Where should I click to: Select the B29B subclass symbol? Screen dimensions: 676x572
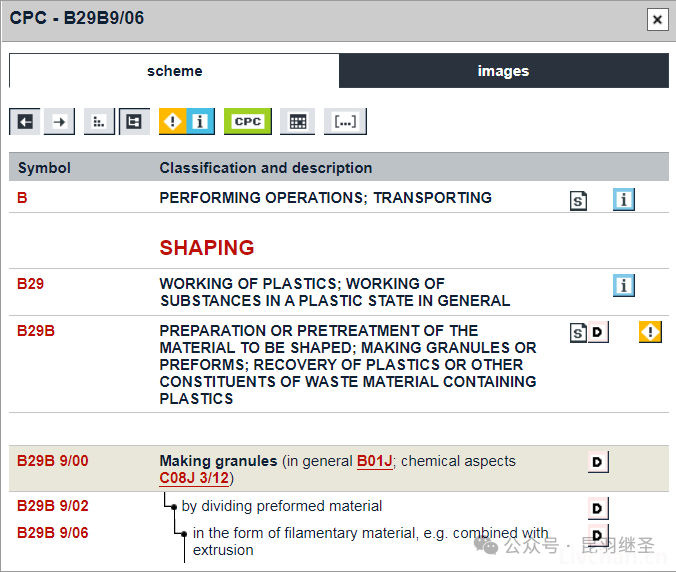point(36,331)
